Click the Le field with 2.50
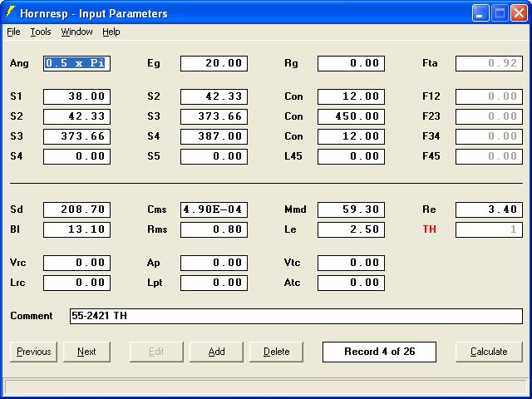The width and height of the screenshot is (532, 399). tap(351, 229)
